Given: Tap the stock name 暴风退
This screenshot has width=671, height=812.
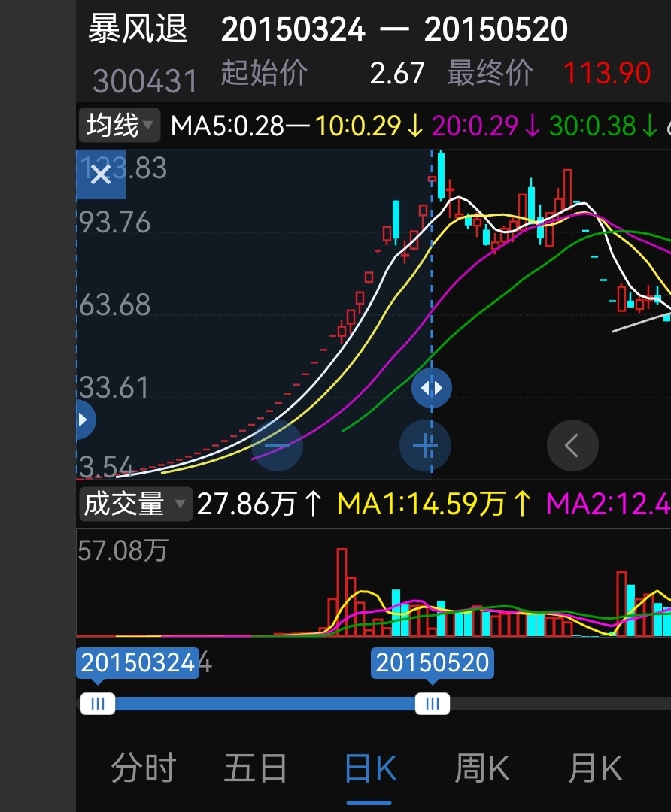Looking at the screenshot, I should point(138,28).
